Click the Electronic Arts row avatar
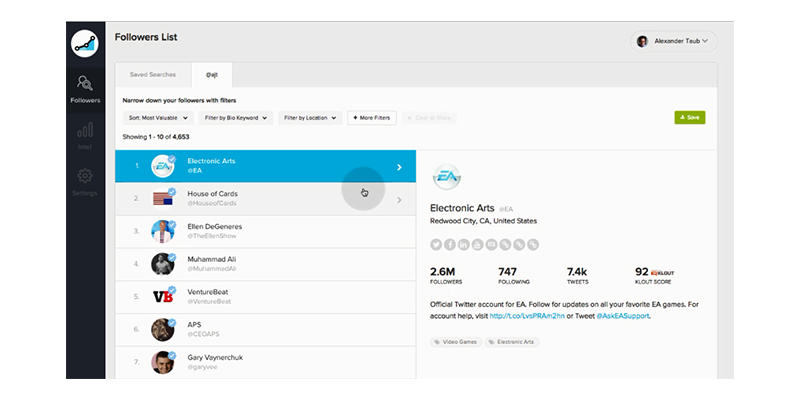 [x=163, y=166]
